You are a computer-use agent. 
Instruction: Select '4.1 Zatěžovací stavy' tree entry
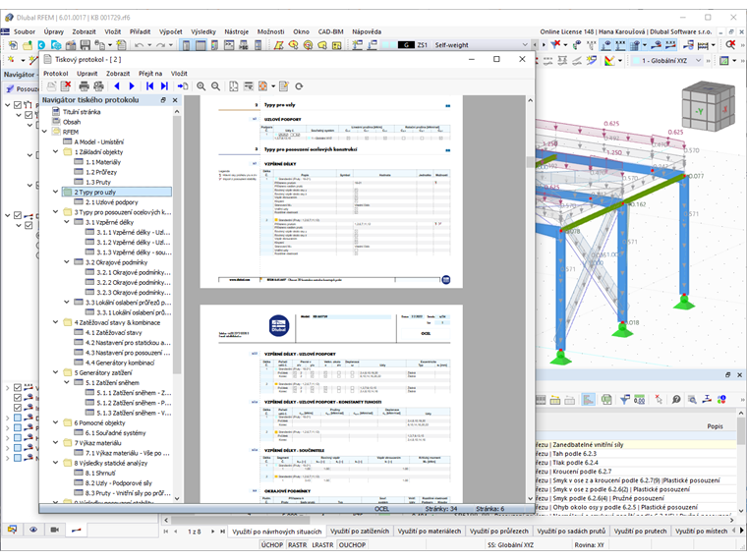pos(113,332)
